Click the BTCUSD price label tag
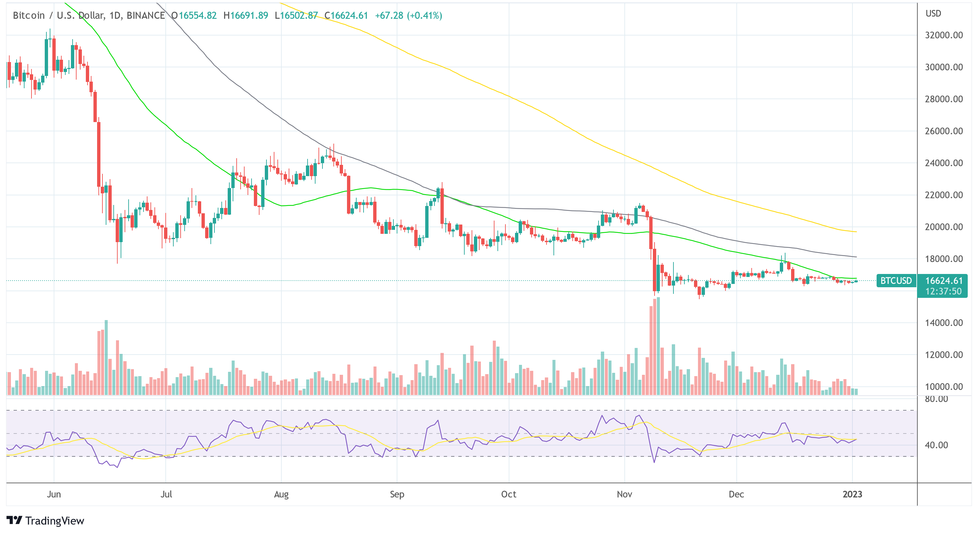The image size is (980, 535). tap(896, 281)
